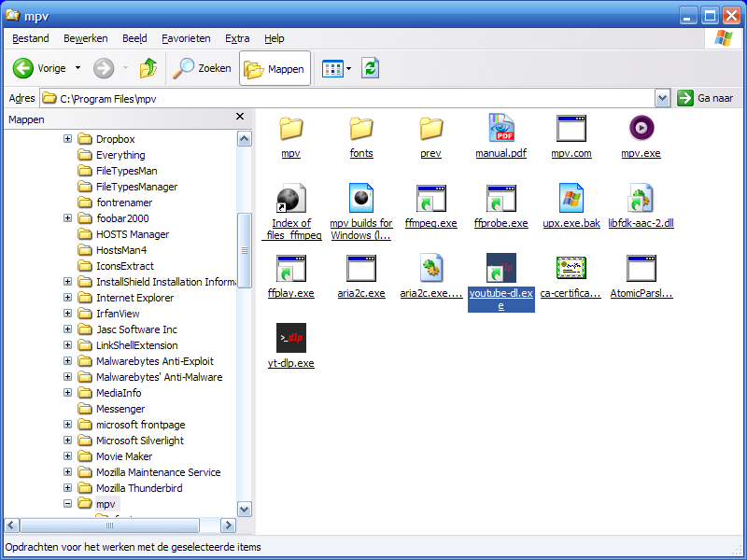Expand the IrfanView tree node
Image resolution: width=747 pixels, height=560 pixels.
click(x=67, y=314)
